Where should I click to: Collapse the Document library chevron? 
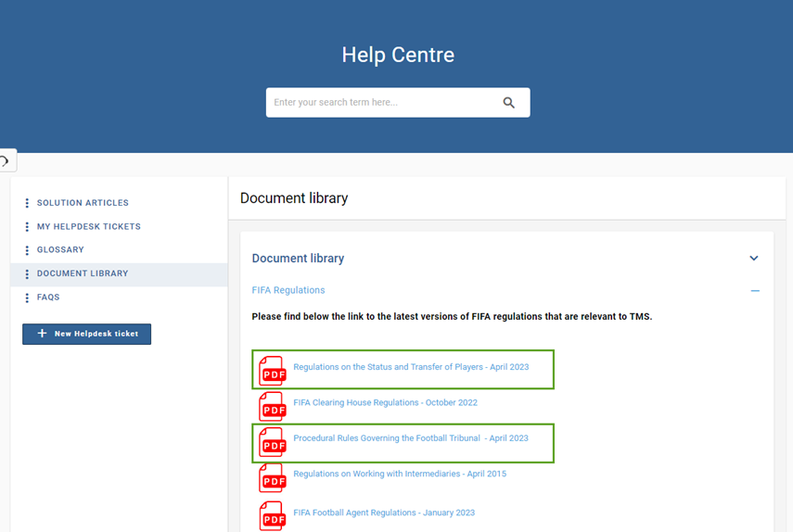[753, 259]
